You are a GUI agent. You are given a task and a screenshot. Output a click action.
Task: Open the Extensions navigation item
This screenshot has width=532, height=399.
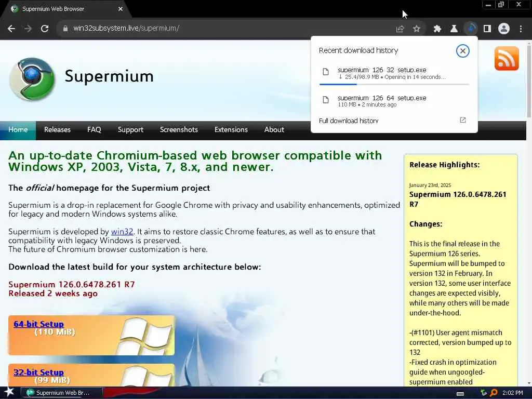point(231,129)
